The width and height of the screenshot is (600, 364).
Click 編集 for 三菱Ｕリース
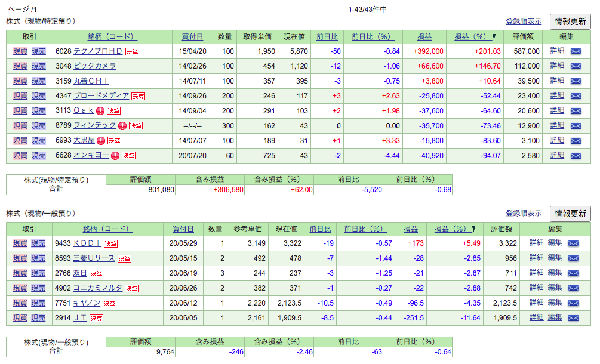(555, 258)
